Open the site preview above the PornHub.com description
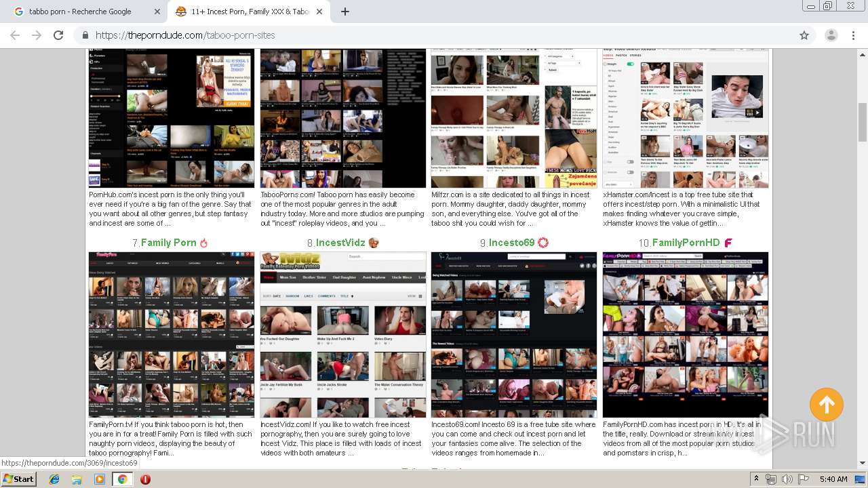The width and height of the screenshot is (868, 488). click(172, 118)
